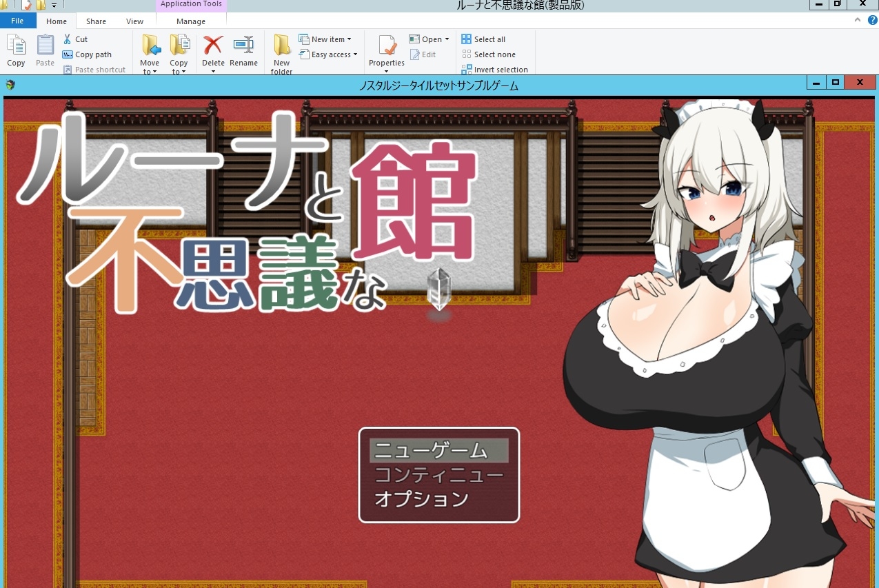This screenshot has width=879, height=588.
Task: Open the arrow below the Properties button
Action: click(386, 71)
